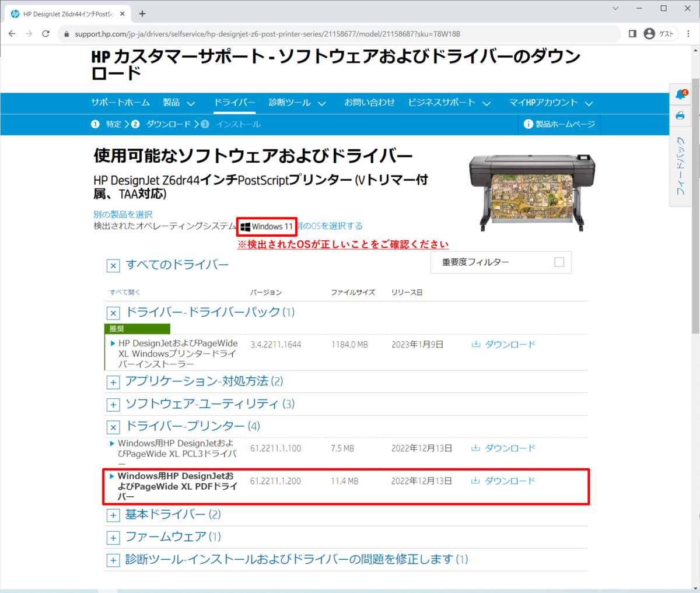Tick the 重要度フィルター checkbox
The image size is (700, 593).
559,262
